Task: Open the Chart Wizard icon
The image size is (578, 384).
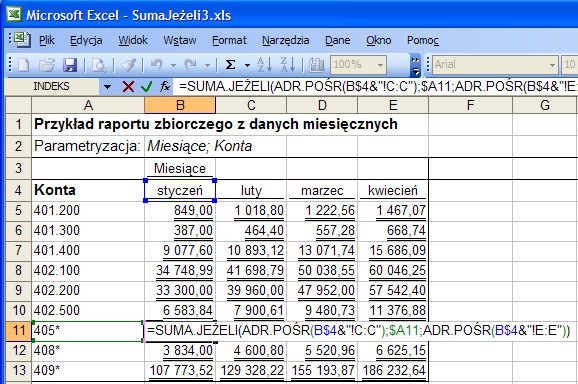Action: click(x=316, y=65)
